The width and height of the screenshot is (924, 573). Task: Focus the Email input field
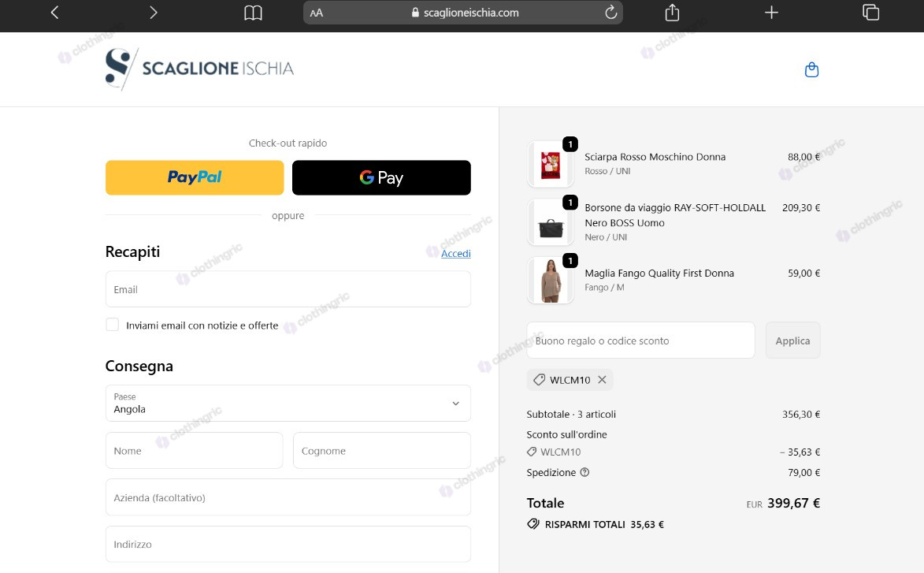288,288
